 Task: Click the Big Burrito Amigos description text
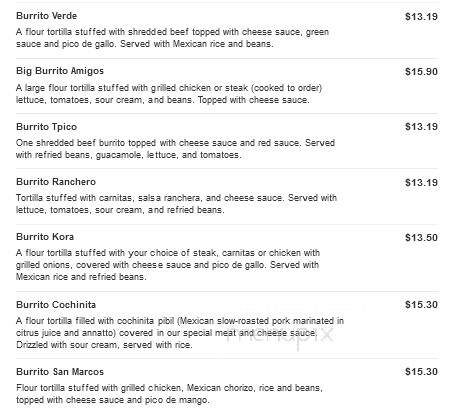coord(169,94)
